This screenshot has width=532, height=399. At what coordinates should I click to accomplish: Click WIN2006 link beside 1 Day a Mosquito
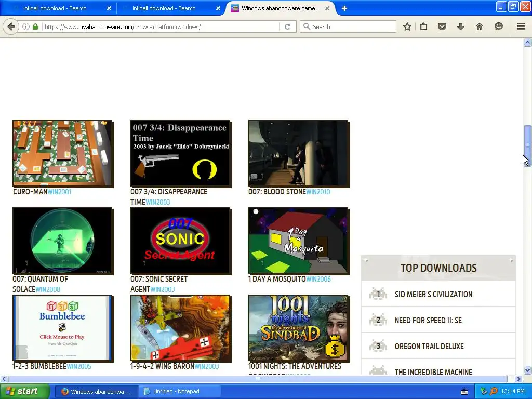[x=318, y=279]
